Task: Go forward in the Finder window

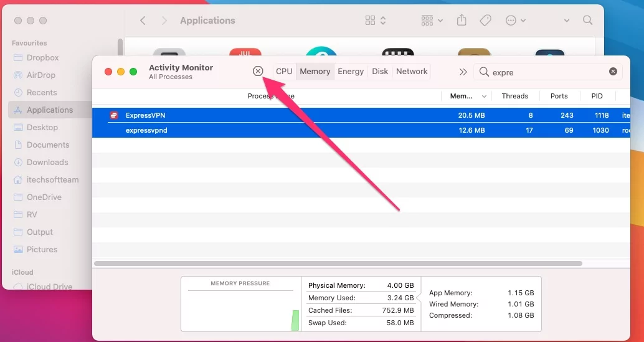Action: pos(164,21)
